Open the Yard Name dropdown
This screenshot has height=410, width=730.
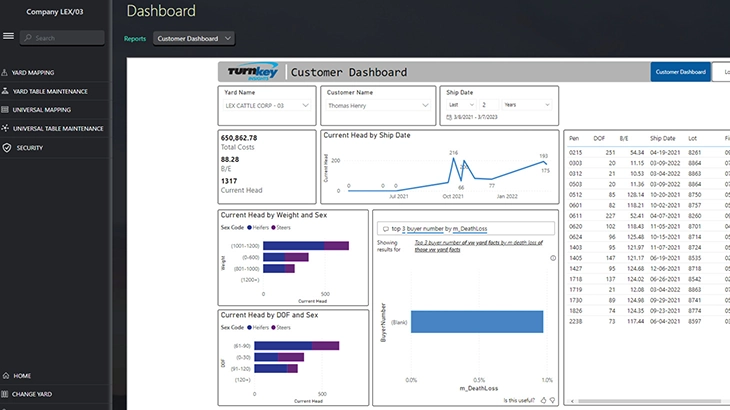(267, 106)
